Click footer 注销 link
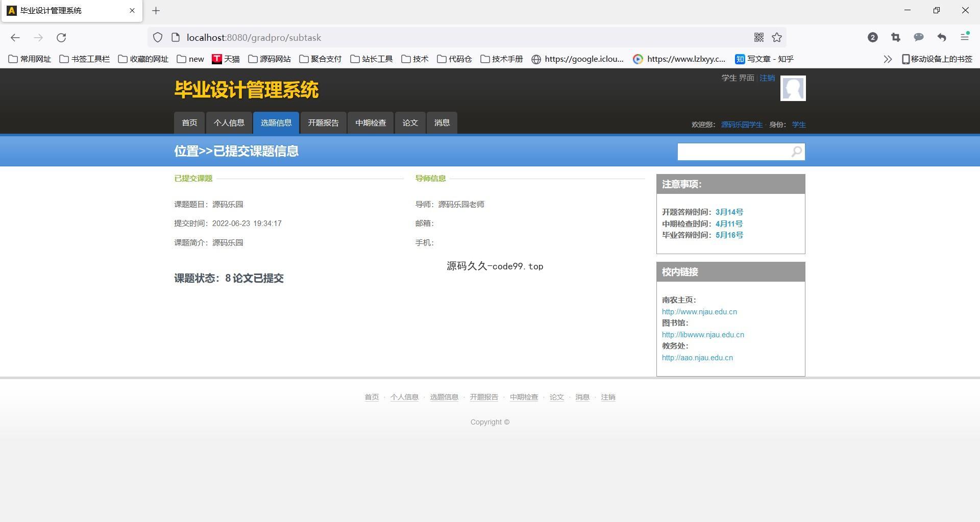Viewport: 980px width, 522px height. click(608, 397)
